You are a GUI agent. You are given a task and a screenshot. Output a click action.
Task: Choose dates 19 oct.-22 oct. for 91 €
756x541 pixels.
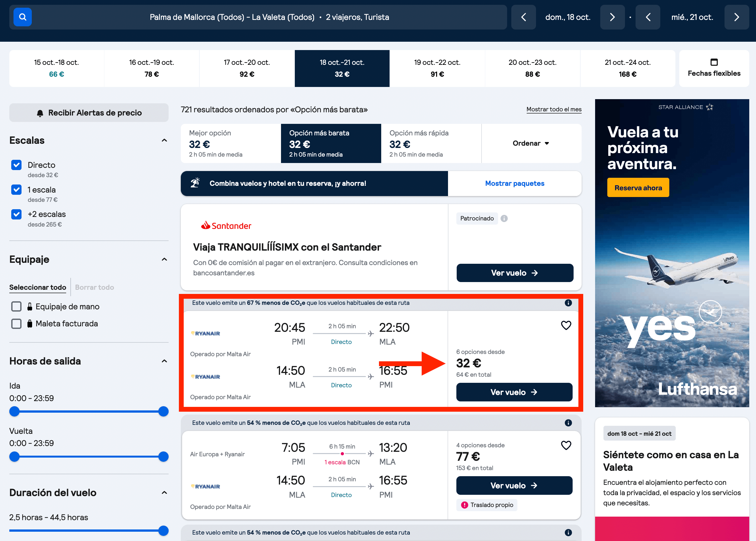437,68
